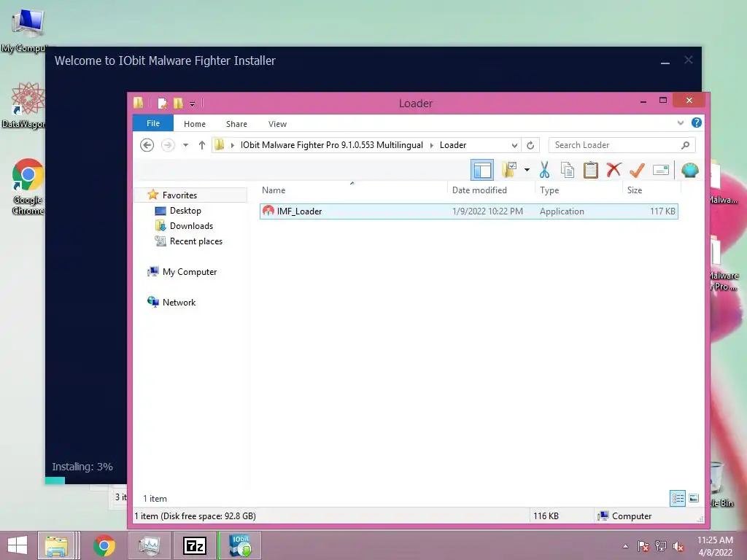Image resolution: width=747 pixels, height=560 pixels.
Task: Click the '117 KB' size cell
Action: pyautogui.click(x=662, y=211)
